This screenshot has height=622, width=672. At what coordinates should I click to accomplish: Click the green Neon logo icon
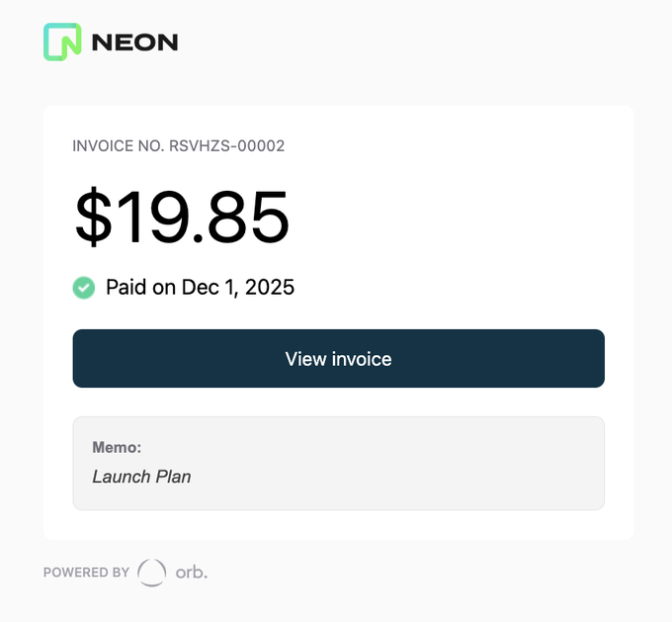click(61, 42)
